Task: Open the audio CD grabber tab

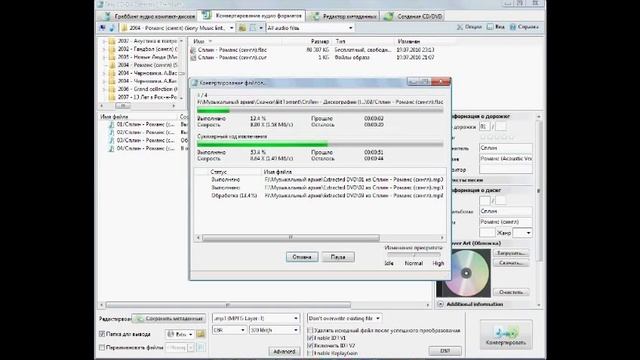Action: [x=148, y=16]
